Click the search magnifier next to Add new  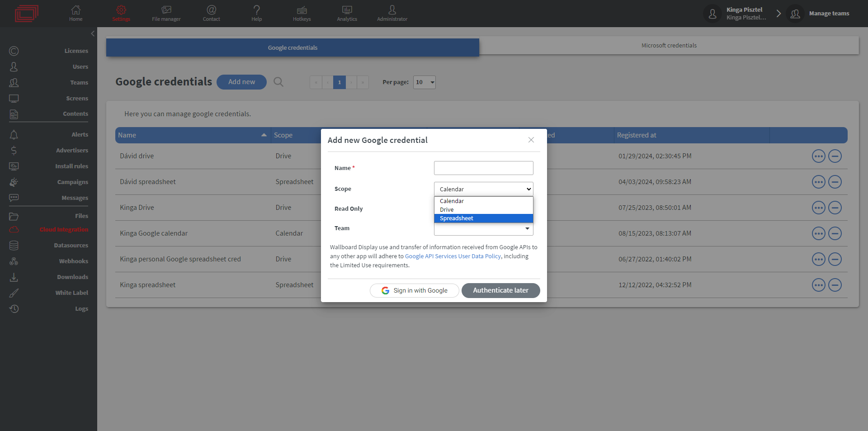coord(278,82)
